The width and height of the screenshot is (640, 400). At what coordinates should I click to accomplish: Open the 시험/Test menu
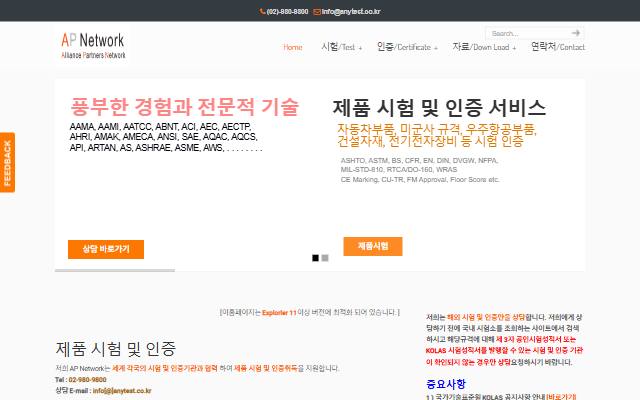tap(338, 47)
